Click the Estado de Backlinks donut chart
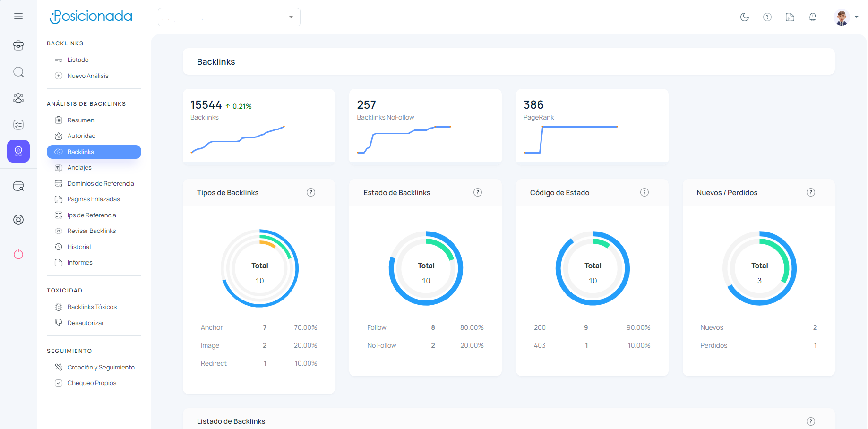 pos(426,268)
